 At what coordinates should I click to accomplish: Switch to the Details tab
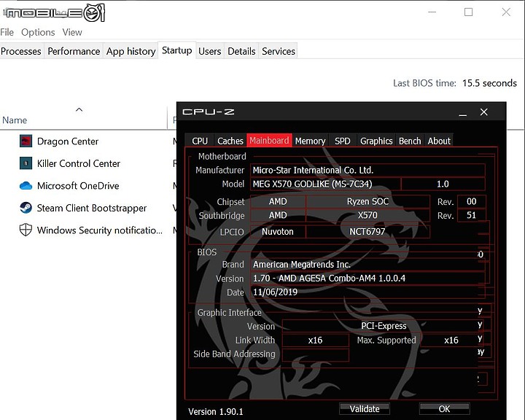point(241,51)
